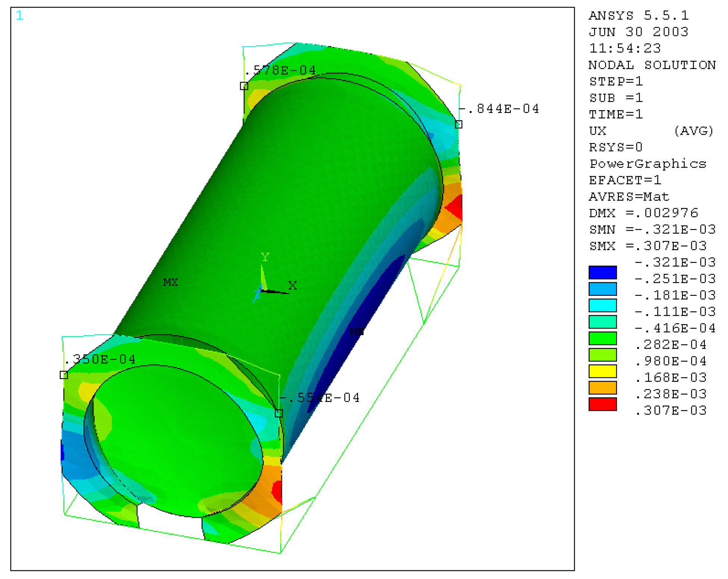This screenshot has height=579, width=728.
Task: Click the yellow legend color swatch
Action: pos(602,371)
